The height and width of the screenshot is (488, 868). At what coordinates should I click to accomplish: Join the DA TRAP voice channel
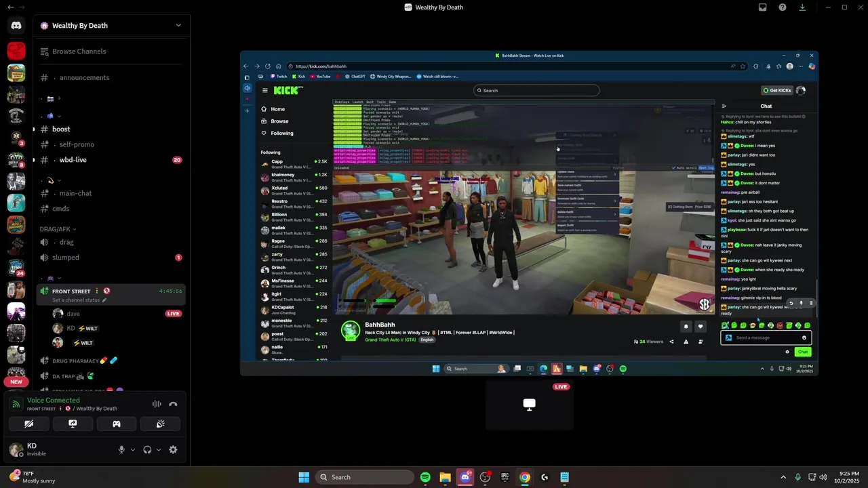click(x=113, y=376)
